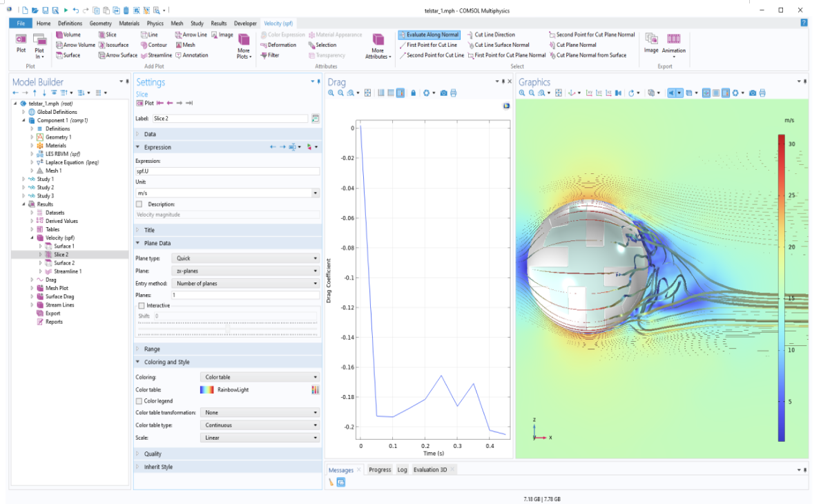Open the Color table type dropdown

click(x=260, y=425)
